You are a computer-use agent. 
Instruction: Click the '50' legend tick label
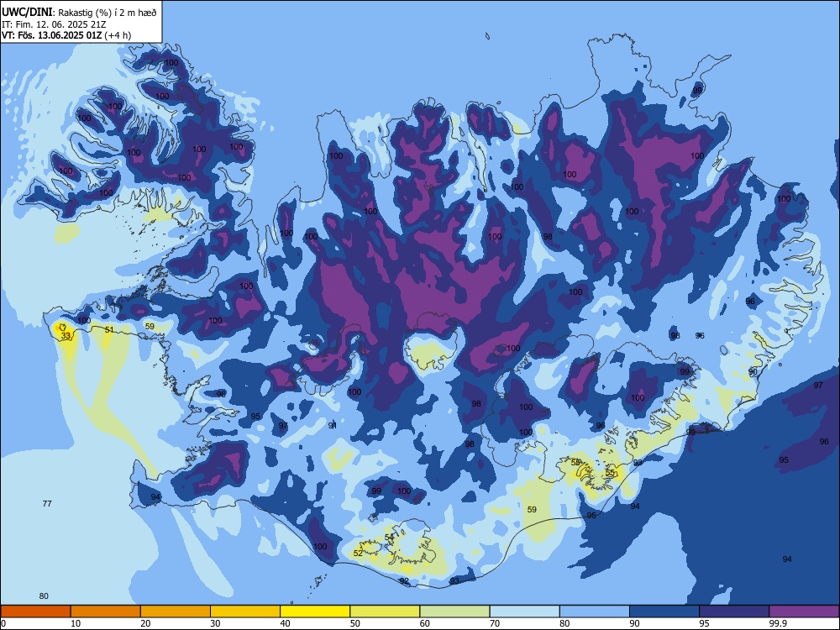(355, 623)
